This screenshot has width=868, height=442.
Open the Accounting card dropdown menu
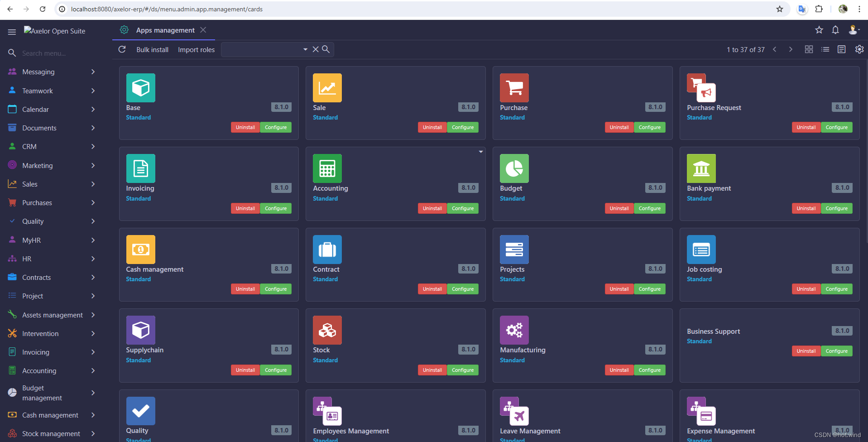point(481,152)
